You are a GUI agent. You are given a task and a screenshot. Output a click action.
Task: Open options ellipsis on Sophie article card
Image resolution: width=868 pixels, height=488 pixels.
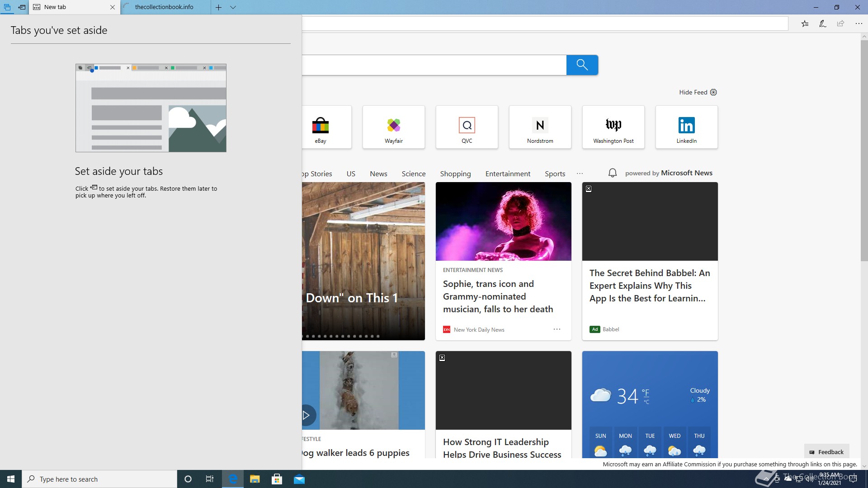point(557,329)
